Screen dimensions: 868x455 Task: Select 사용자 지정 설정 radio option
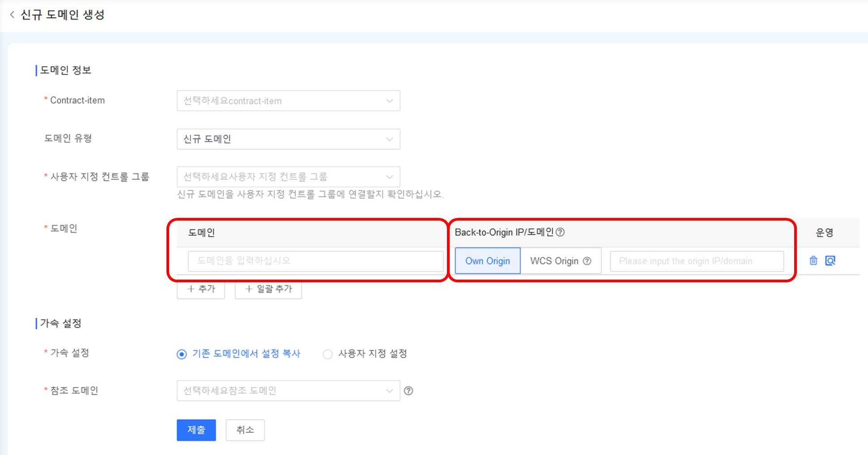[x=328, y=354]
